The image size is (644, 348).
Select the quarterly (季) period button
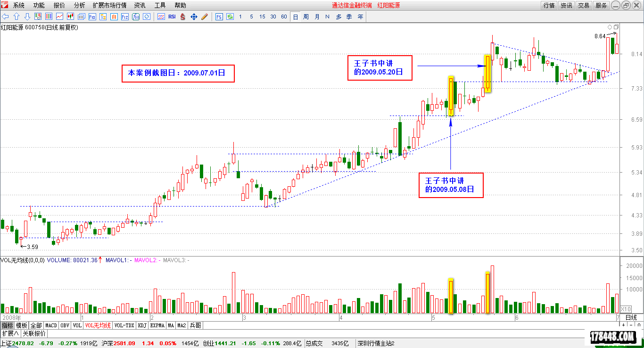pos(349,17)
